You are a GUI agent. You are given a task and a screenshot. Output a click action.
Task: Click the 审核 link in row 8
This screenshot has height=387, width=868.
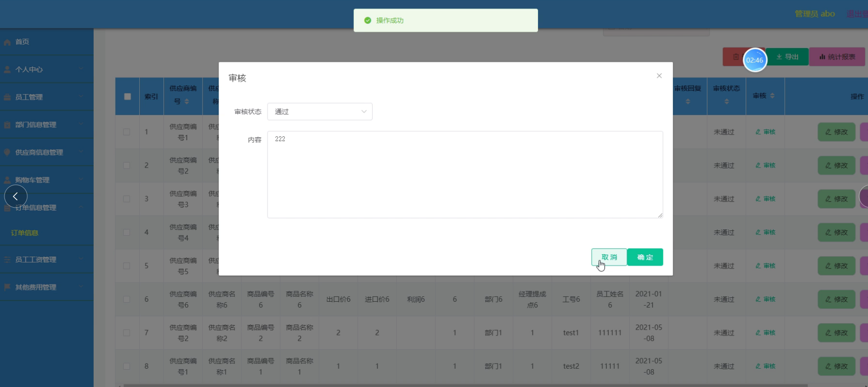click(x=765, y=366)
